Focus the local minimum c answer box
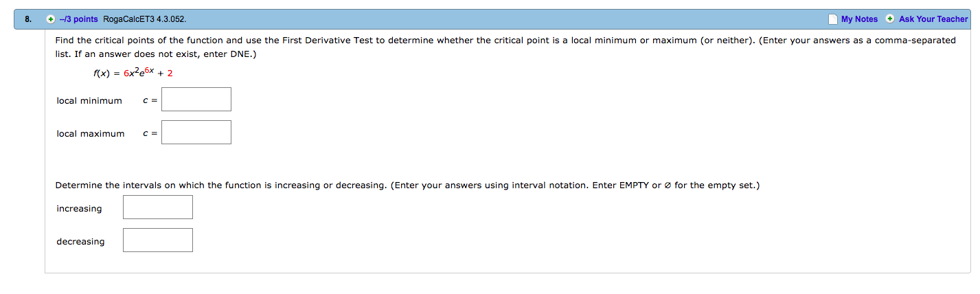 [196, 100]
